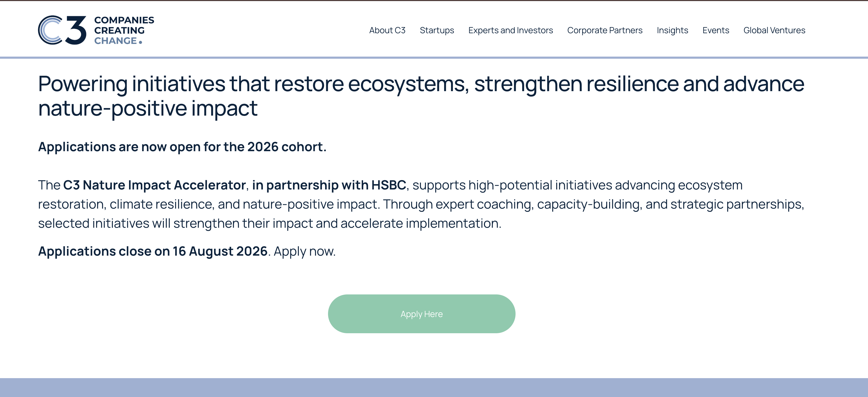Navigate to Global Ventures
The image size is (868, 397).
(774, 30)
